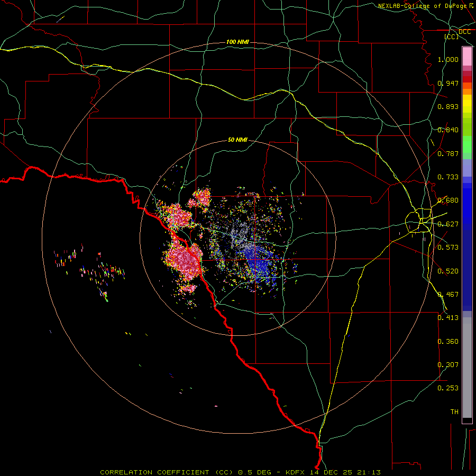Image resolution: width=476 pixels, height=476 pixels.
Task: Click the 0.893 scale value
Action: point(448,106)
